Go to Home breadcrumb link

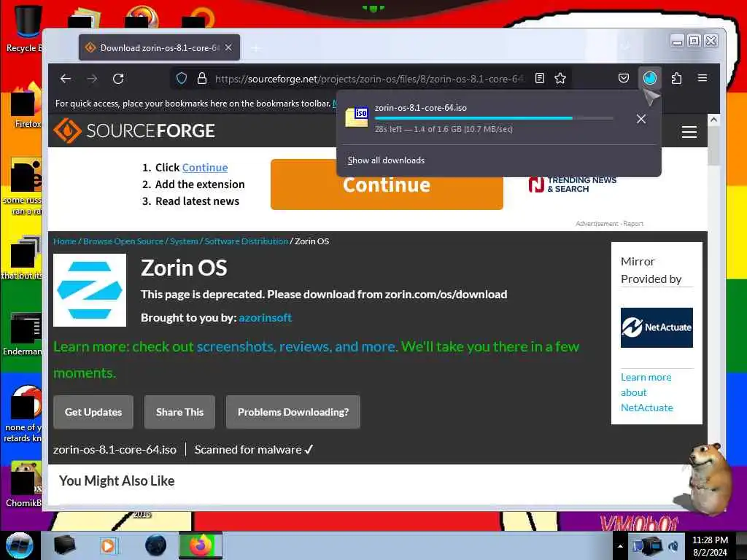pos(65,241)
